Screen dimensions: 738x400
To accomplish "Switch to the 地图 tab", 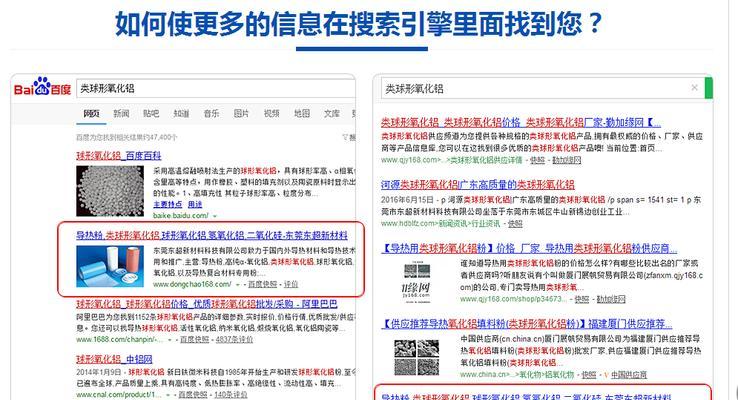I will coord(302,113).
